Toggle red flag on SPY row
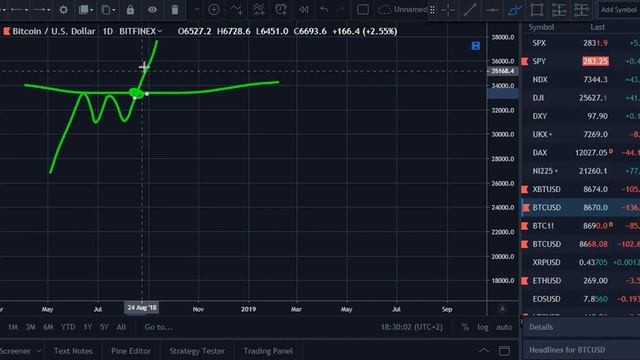640x360 pixels. (525, 61)
